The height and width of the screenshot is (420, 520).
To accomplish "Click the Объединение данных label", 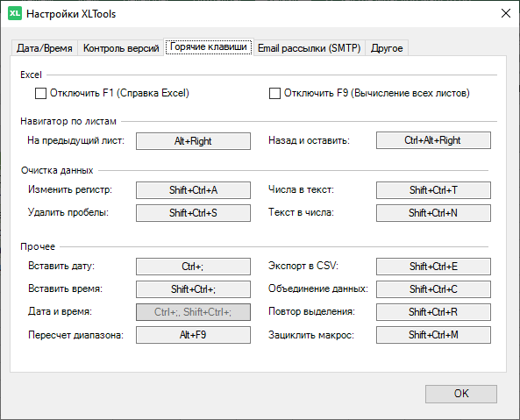I will pos(318,288).
